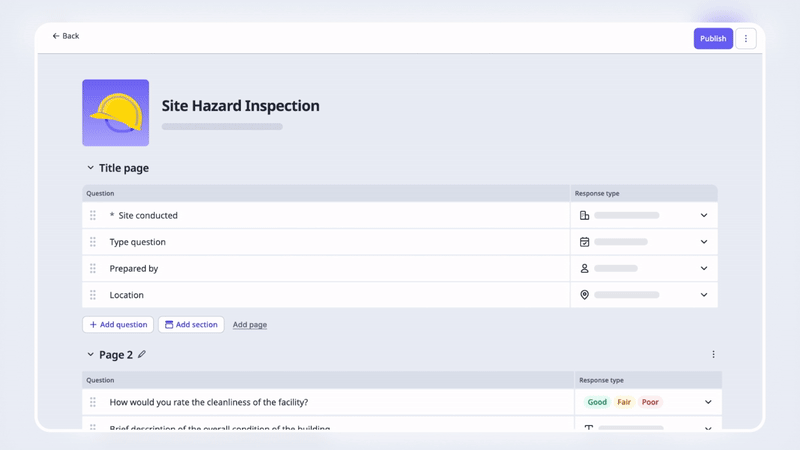Click the Add page link
Viewport: 800px width, 450px height.
pyautogui.click(x=250, y=324)
